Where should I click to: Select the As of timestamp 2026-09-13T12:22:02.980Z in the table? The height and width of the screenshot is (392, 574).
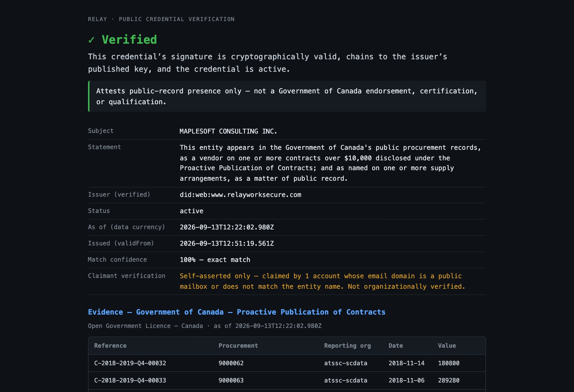[227, 227]
